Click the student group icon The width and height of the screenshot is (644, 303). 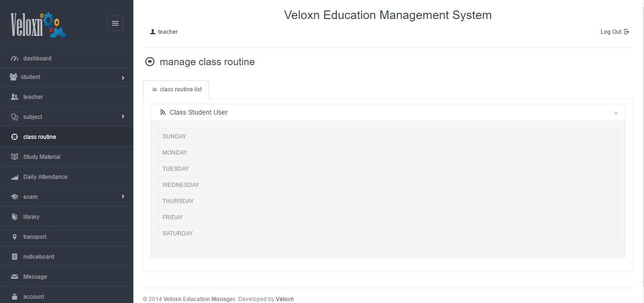coord(13,77)
